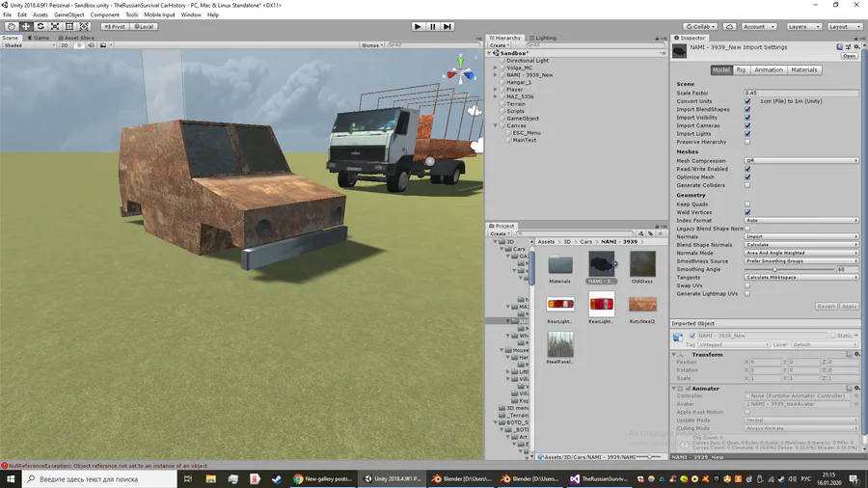Screen dimensions: 868x488
Task: Toggle Import Cameras checkbox
Action: 747,125
